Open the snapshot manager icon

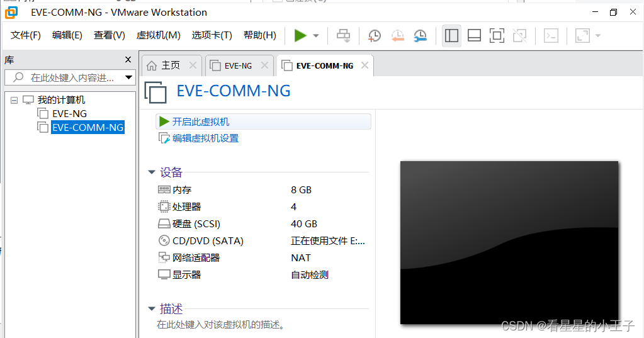[420, 36]
